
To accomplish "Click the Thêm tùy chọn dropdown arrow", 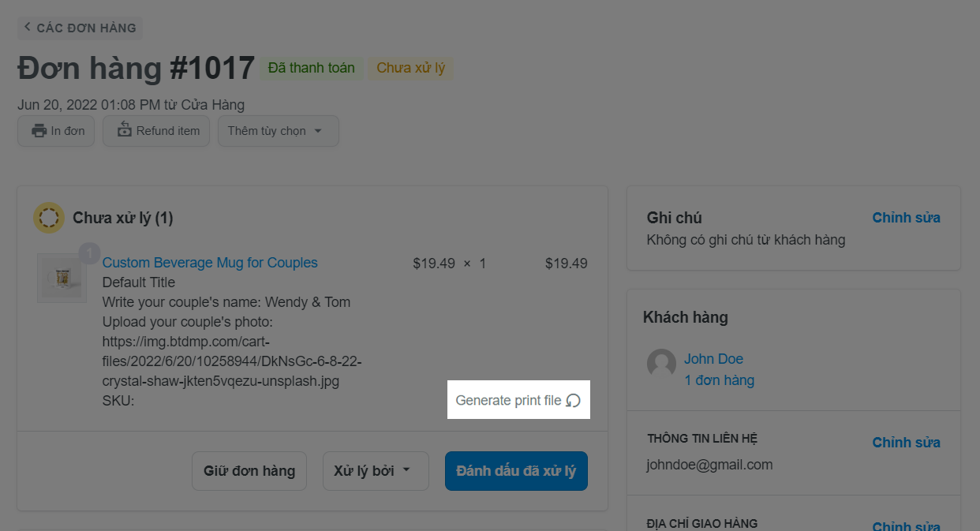I will [318, 131].
